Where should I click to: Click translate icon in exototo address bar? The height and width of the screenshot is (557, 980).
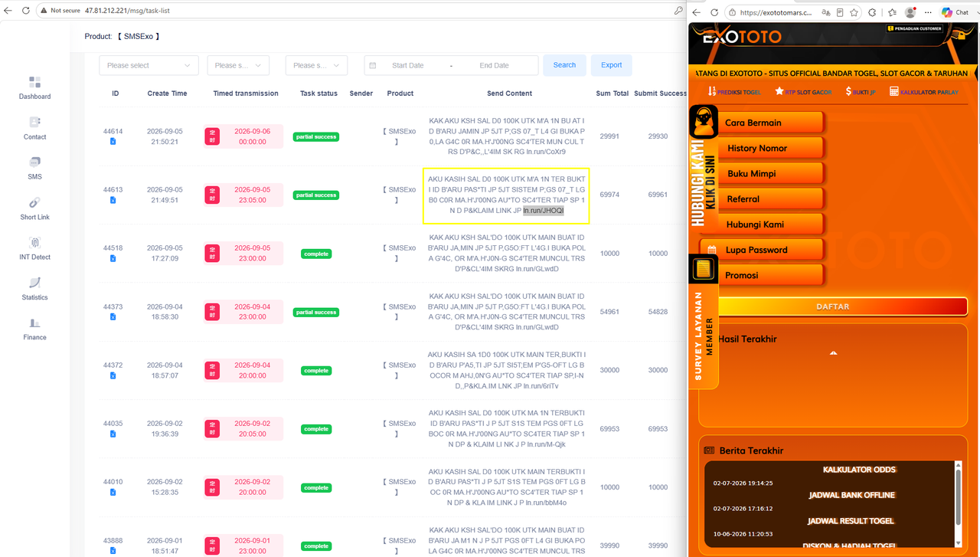825,12
